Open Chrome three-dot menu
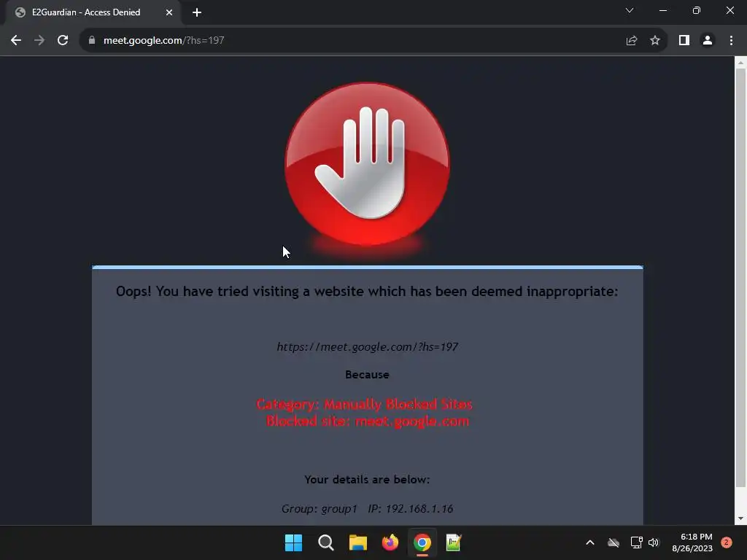747x560 pixels. click(x=731, y=41)
